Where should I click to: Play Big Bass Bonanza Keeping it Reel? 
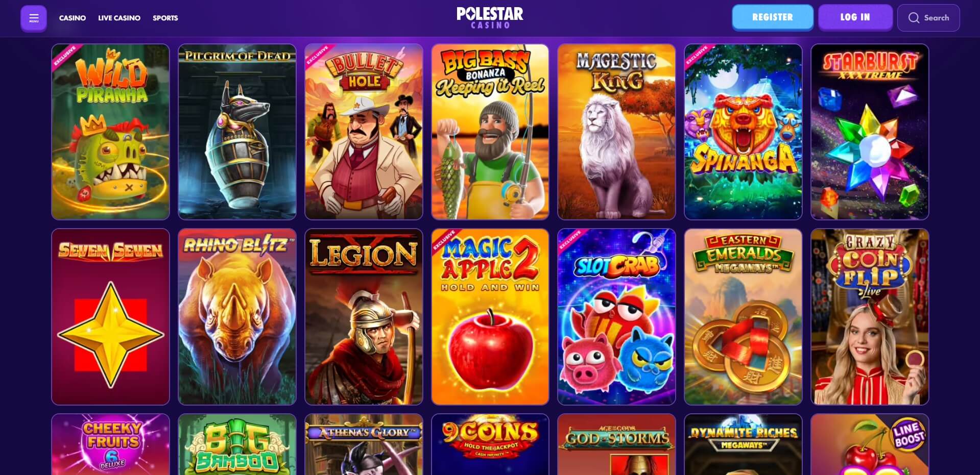[x=490, y=132]
